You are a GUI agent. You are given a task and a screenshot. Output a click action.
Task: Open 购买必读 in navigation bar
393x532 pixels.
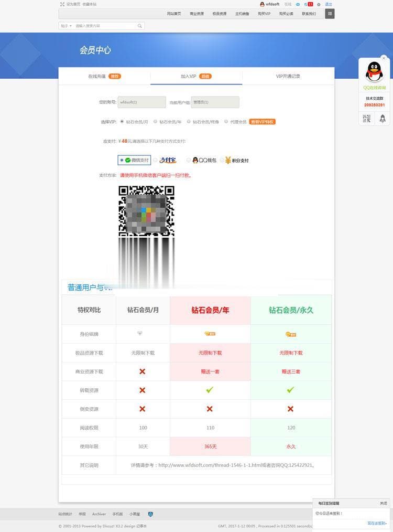pyautogui.click(x=286, y=14)
